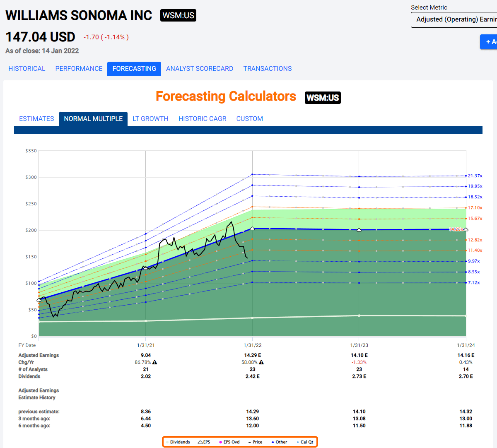Click the '6 months ago:' row label
Image resolution: width=497 pixels, height=448 pixels.
point(34,426)
